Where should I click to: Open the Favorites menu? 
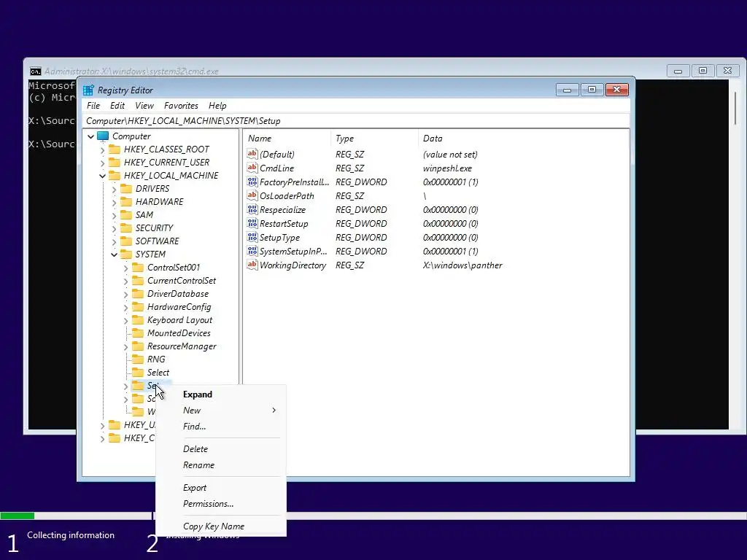pos(181,106)
